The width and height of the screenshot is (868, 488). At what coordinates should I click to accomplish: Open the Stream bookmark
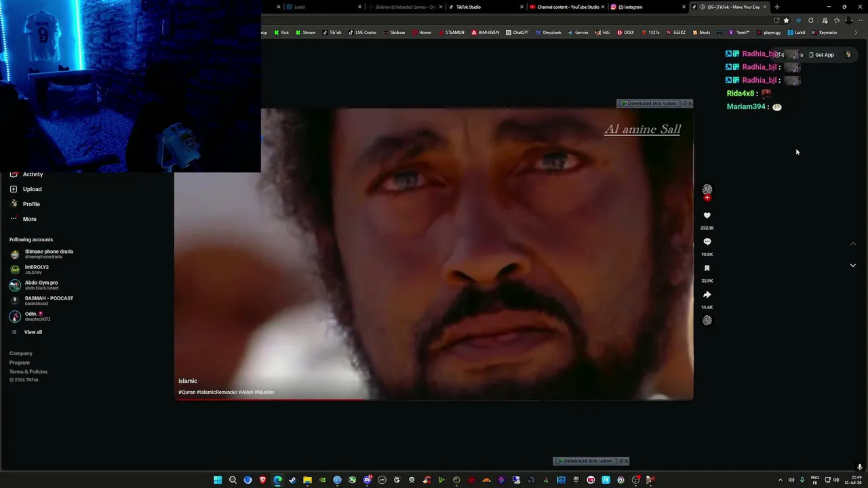pos(305,33)
